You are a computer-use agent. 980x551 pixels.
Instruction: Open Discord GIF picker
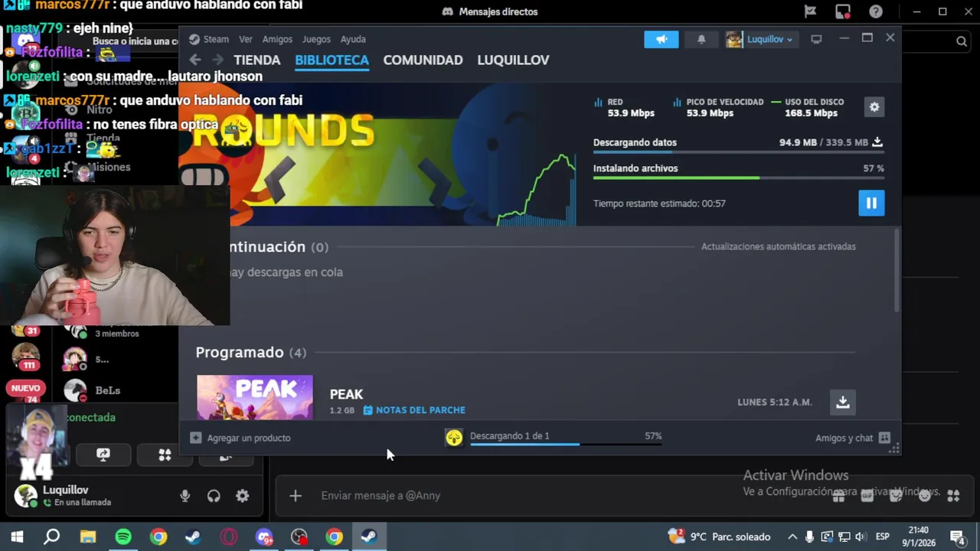(867, 496)
